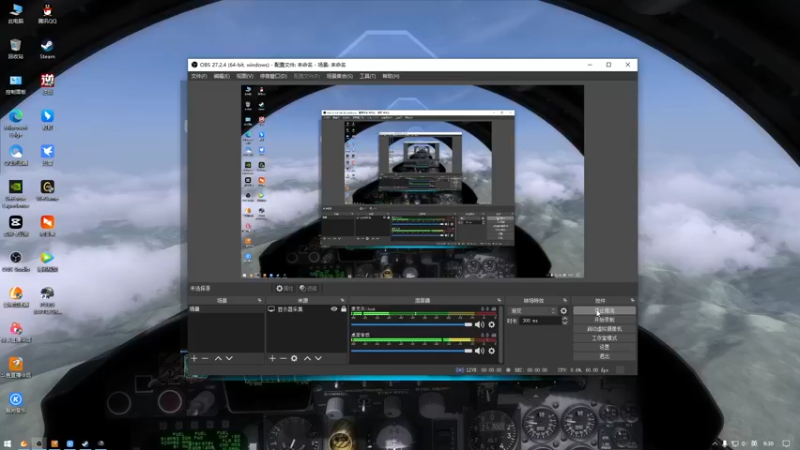The image size is (800, 450).
Task: Click 工作室模式 Studio Mode button
Action: pyautogui.click(x=605, y=338)
